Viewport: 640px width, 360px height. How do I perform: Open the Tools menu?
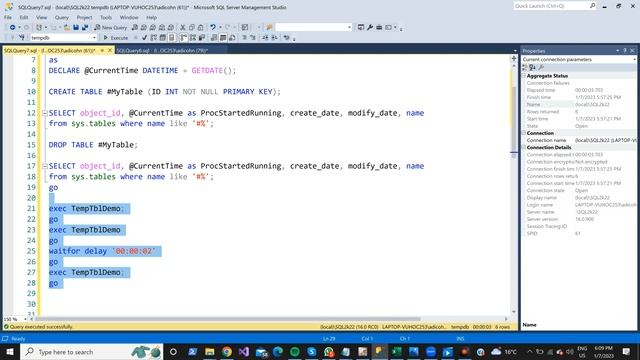(x=106, y=18)
